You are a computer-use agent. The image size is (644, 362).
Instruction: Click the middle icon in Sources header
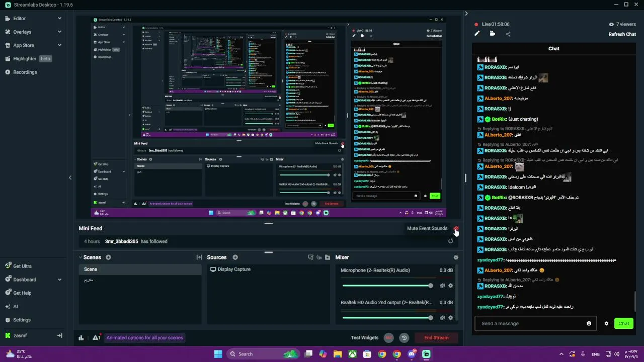coord(319,257)
